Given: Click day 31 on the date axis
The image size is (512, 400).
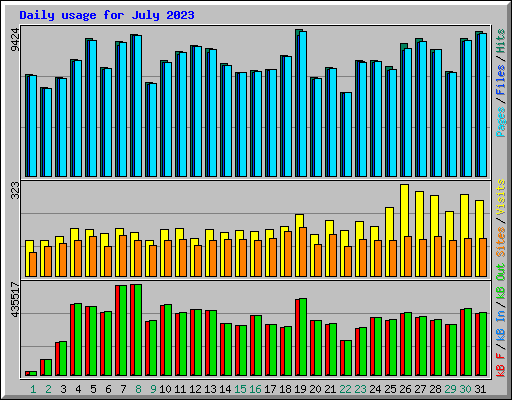Looking at the screenshot, I should point(480,389).
